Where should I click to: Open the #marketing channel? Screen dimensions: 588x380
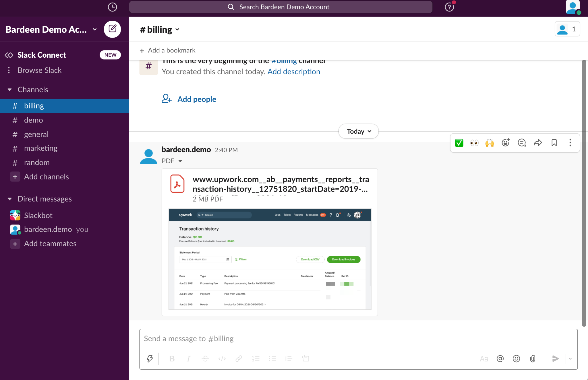pos(40,148)
